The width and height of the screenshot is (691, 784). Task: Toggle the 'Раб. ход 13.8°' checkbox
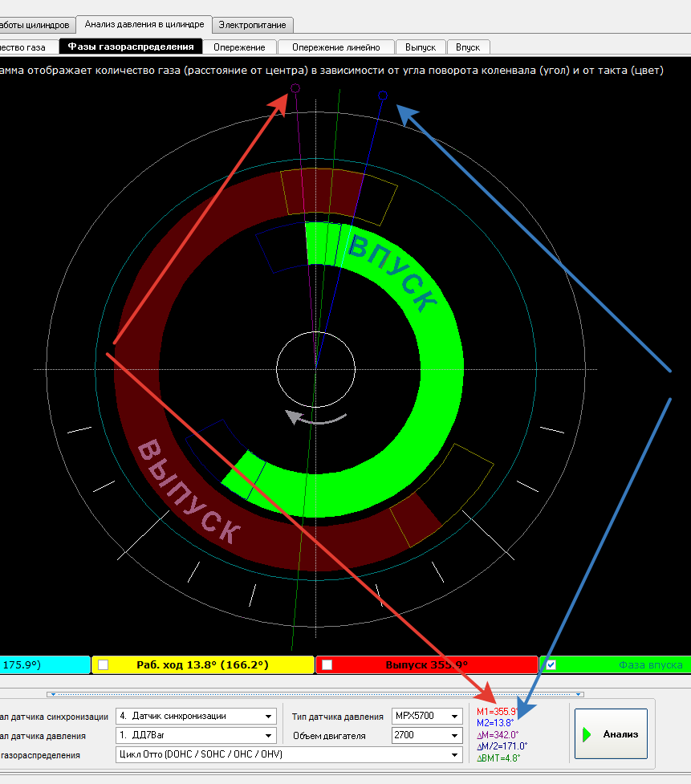103,664
